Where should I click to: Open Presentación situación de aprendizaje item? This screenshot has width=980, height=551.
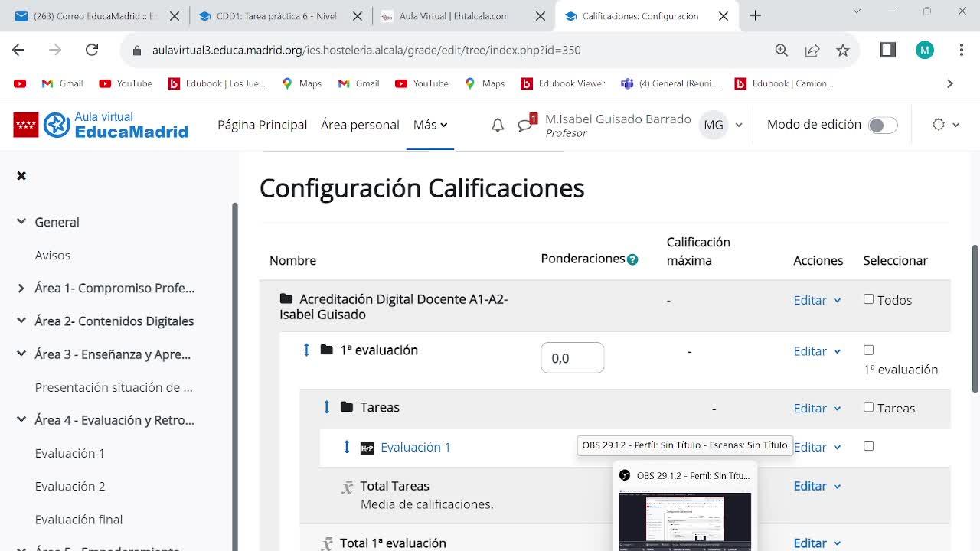pos(114,387)
